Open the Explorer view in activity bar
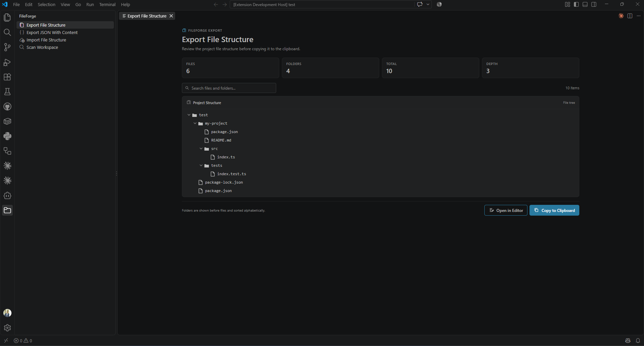 (x=7, y=18)
